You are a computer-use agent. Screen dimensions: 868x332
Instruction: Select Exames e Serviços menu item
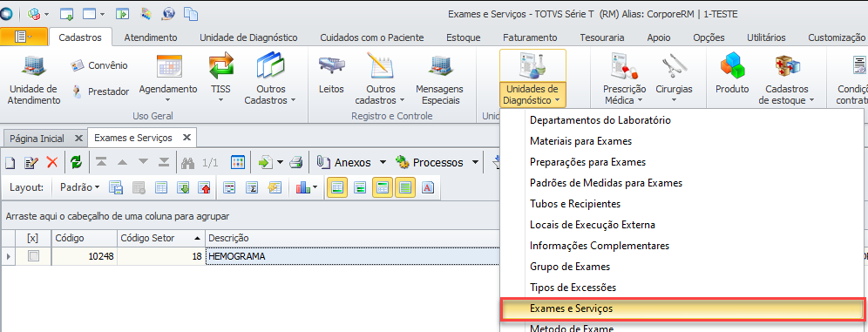(682, 308)
